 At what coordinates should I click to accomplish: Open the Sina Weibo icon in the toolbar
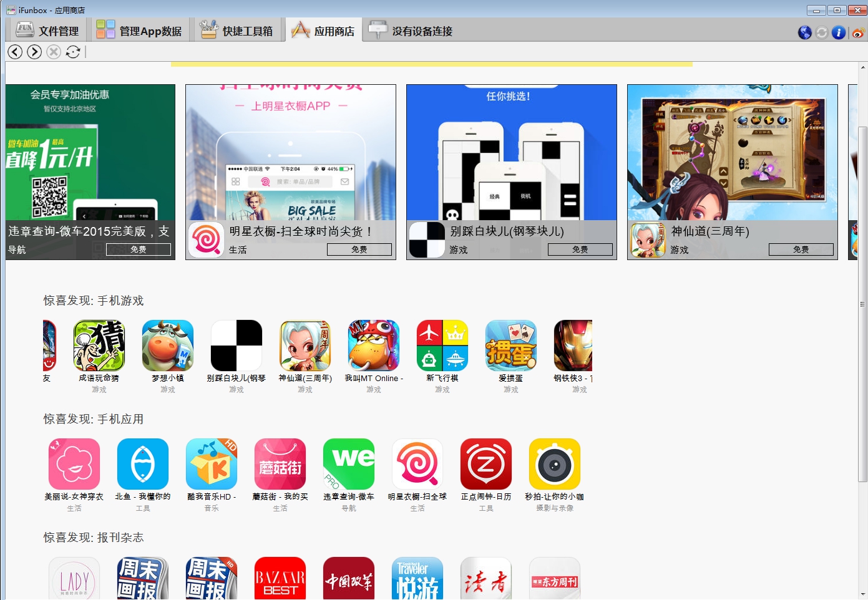pos(857,32)
